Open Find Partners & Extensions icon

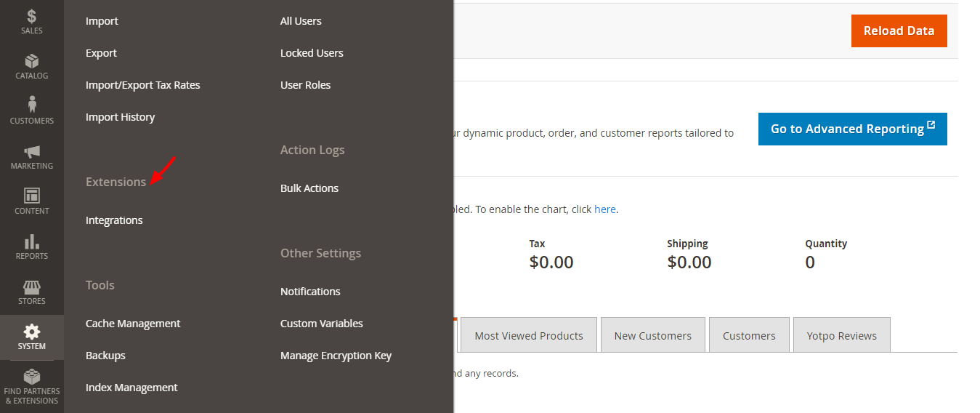pos(31,378)
